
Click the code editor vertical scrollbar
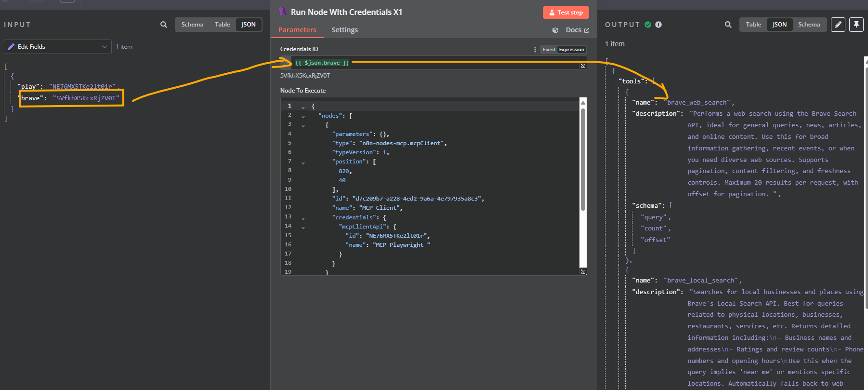click(583, 159)
